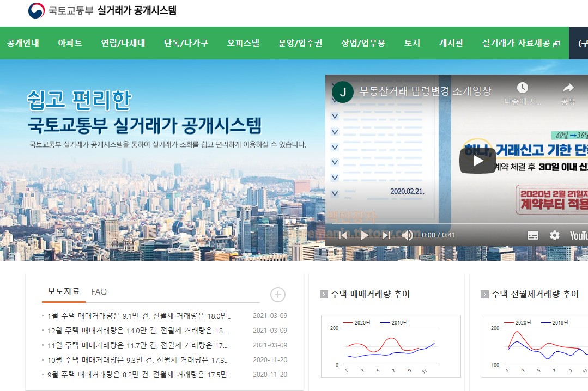Switch to the 보도자료 tab
Screen dimensions: 588x391
64,291
